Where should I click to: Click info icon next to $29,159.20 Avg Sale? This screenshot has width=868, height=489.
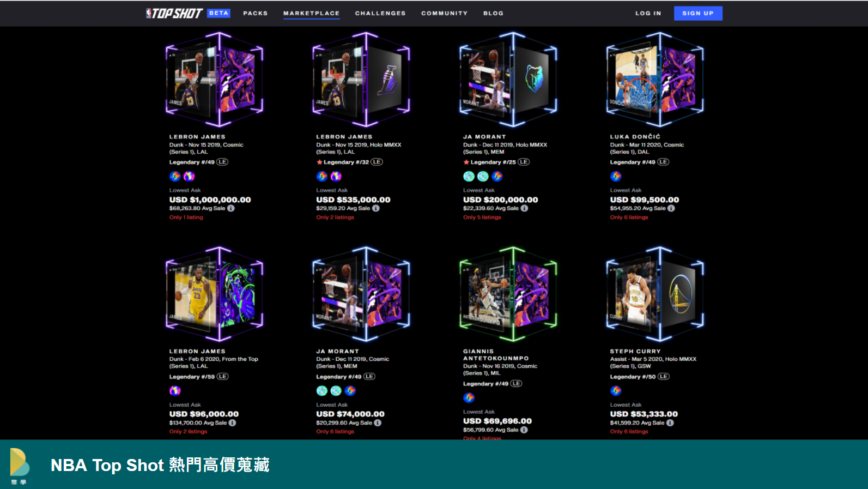tap(376, 208)
